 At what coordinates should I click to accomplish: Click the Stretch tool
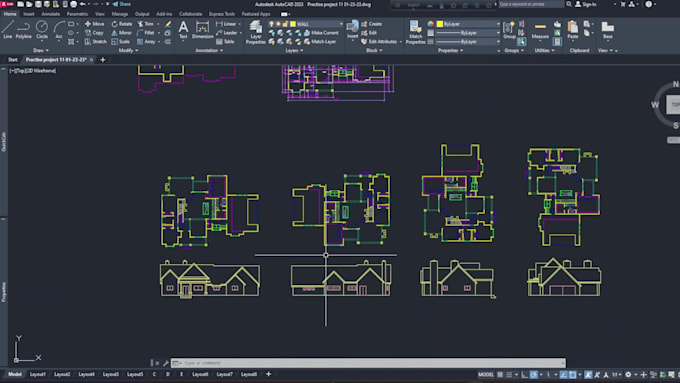[x=95, y=42]
